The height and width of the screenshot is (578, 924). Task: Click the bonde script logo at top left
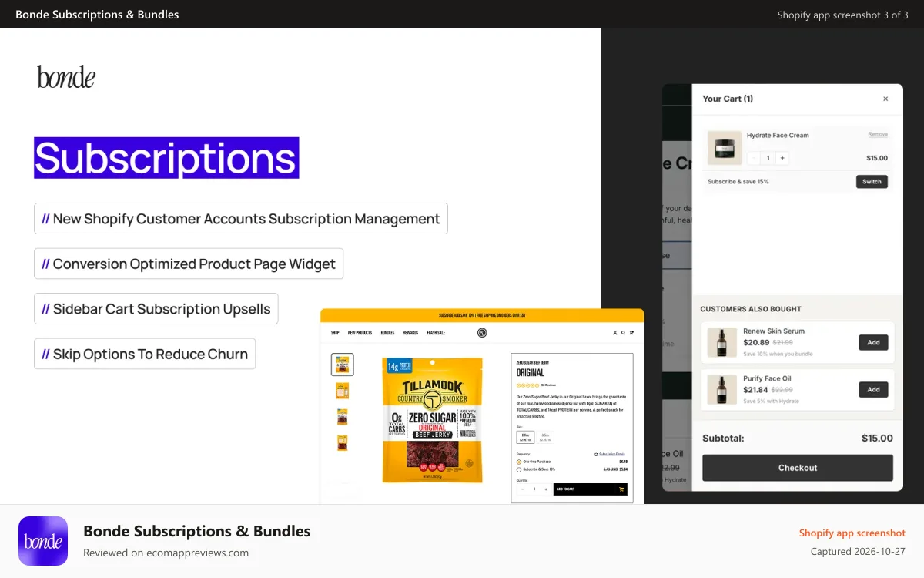66,77
